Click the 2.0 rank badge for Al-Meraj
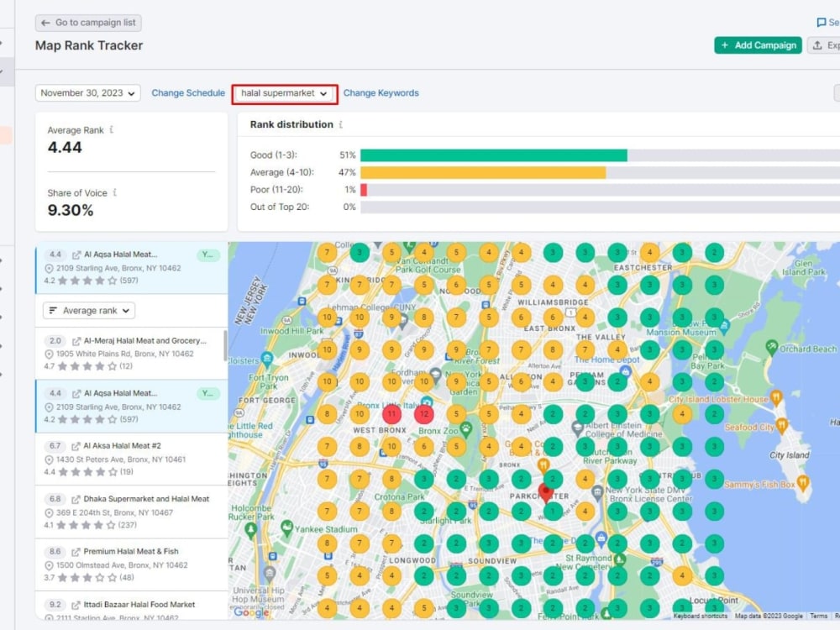Viewport: 840px width, 630px height. click(55, 341)
